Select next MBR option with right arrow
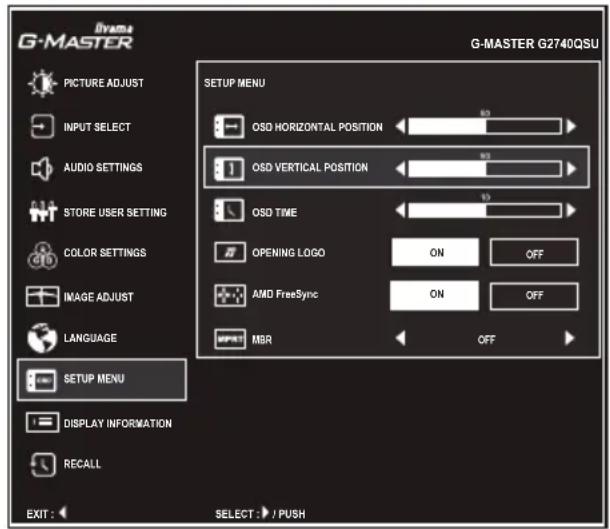Viewport: 610px width, 529px height. click(x=570, y=338)
